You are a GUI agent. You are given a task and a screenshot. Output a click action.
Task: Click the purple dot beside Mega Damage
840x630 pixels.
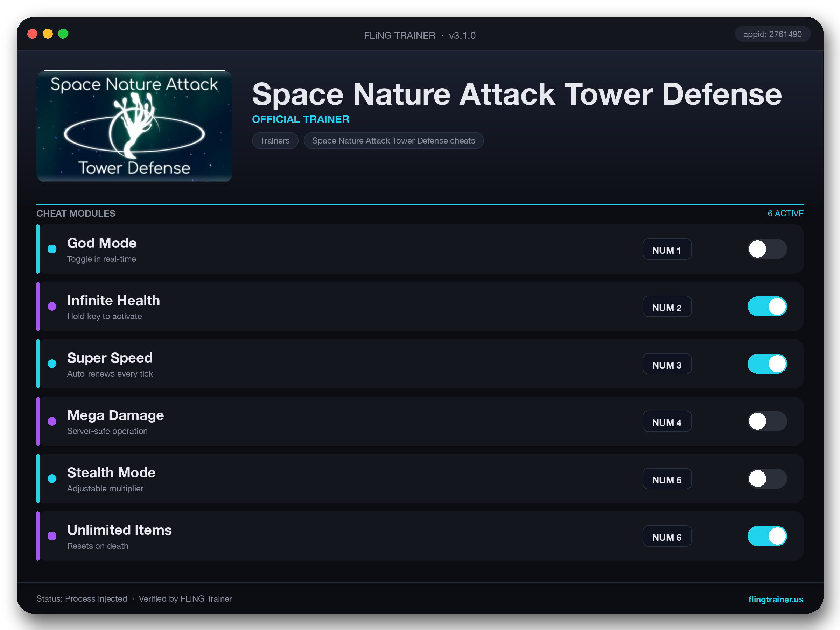point(52,421)
